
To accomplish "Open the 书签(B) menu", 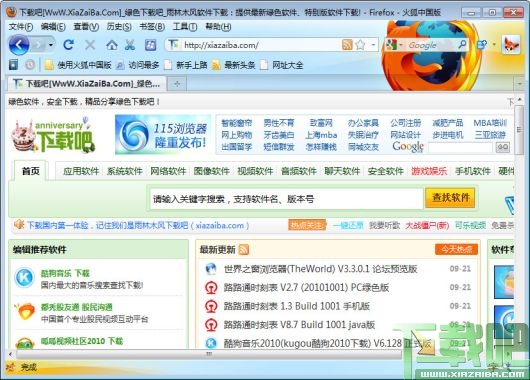I will click(152, 27).
